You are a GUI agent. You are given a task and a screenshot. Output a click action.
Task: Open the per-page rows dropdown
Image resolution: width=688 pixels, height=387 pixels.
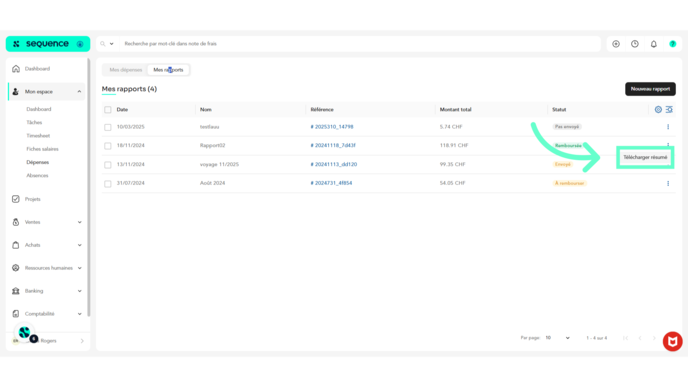558,338
